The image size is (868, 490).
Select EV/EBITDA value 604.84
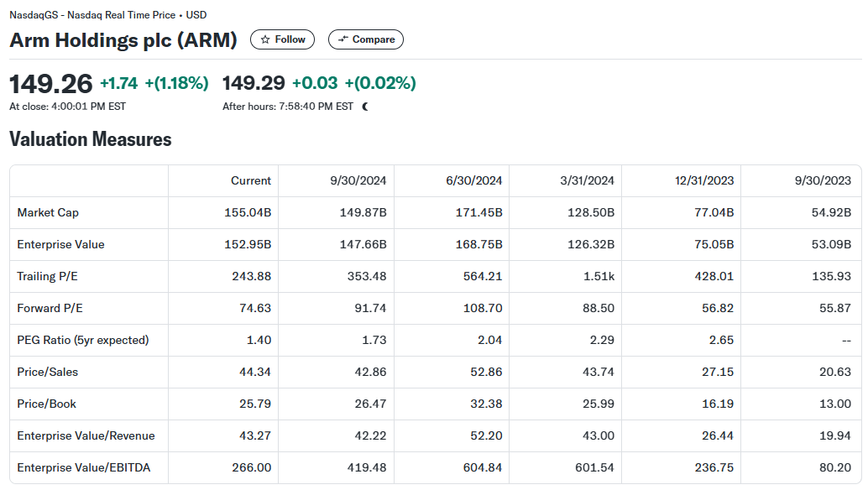pos(483,468)
